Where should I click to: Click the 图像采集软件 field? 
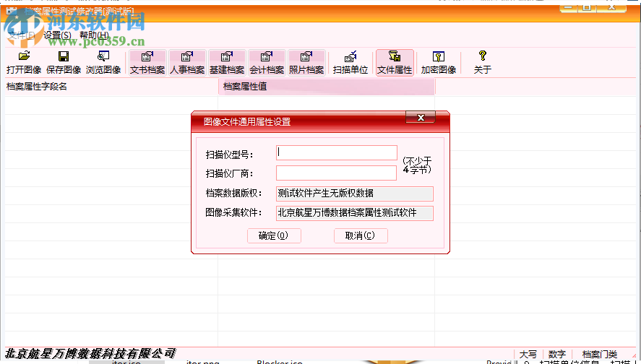[x=354, y=213]
